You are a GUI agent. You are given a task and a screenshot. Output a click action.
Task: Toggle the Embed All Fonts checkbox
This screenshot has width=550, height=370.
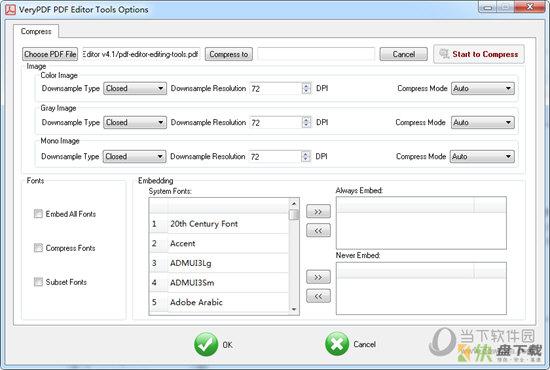(x=38, y=214)
